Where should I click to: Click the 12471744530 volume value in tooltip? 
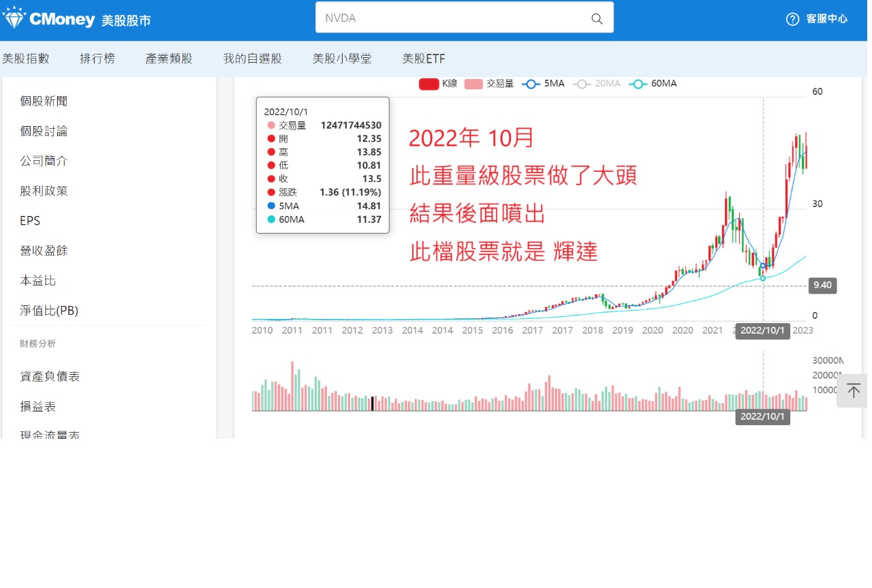click(x=351, y=125)
